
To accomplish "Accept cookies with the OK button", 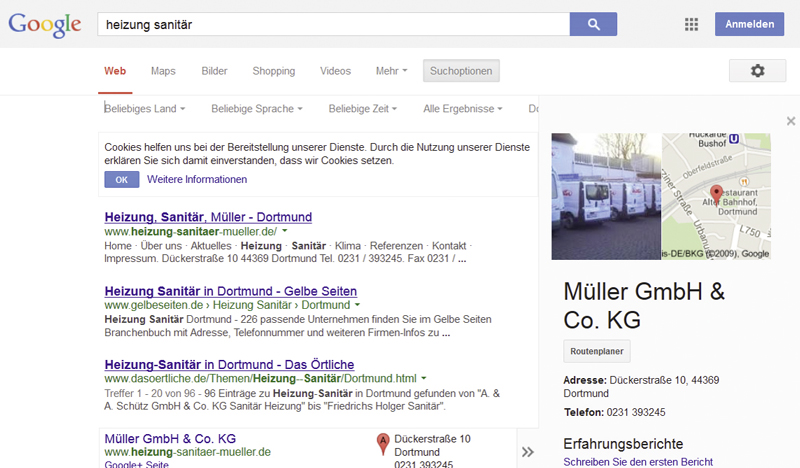I will coord(121,180).
